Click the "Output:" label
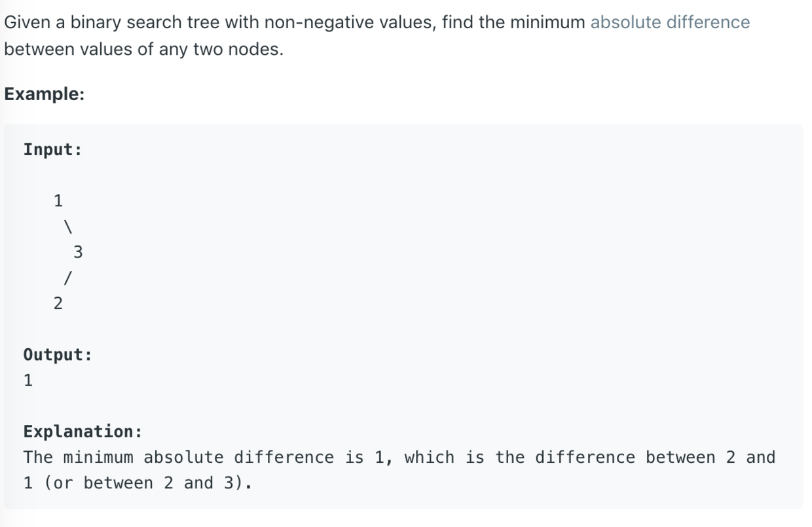The height and width of the screenshot is (527, 812). click(x=58, y=355)
